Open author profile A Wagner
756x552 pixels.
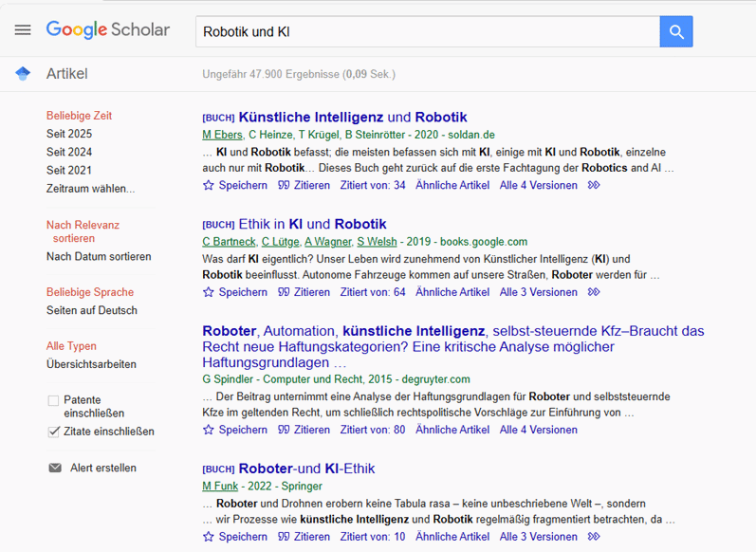[x=328, y=242]
